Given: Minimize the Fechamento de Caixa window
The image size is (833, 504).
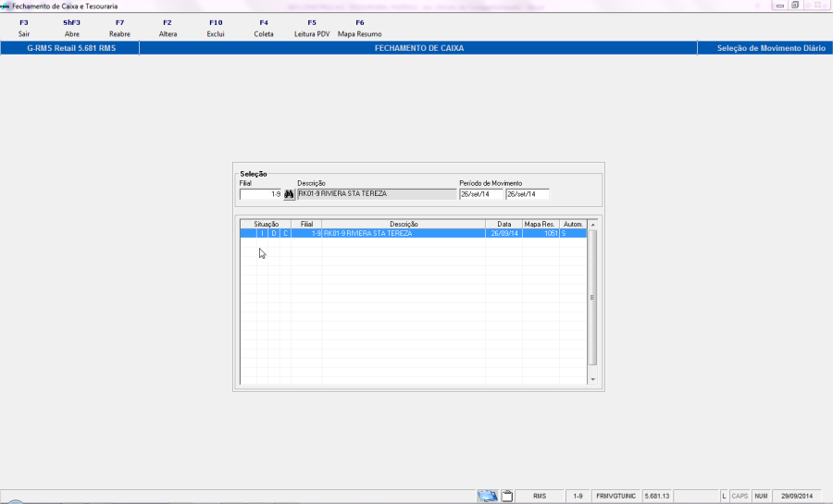Looking at the screenshot, I should coord(780,6).
